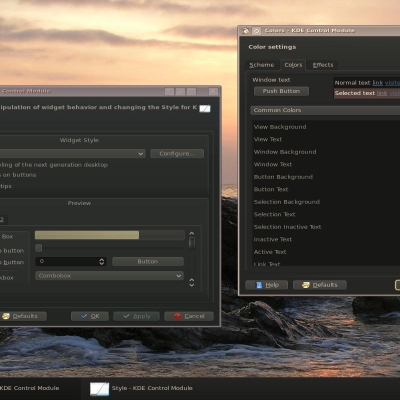
Task: Click the spinbox arrows in the Style preview
Action: (102, 262)
